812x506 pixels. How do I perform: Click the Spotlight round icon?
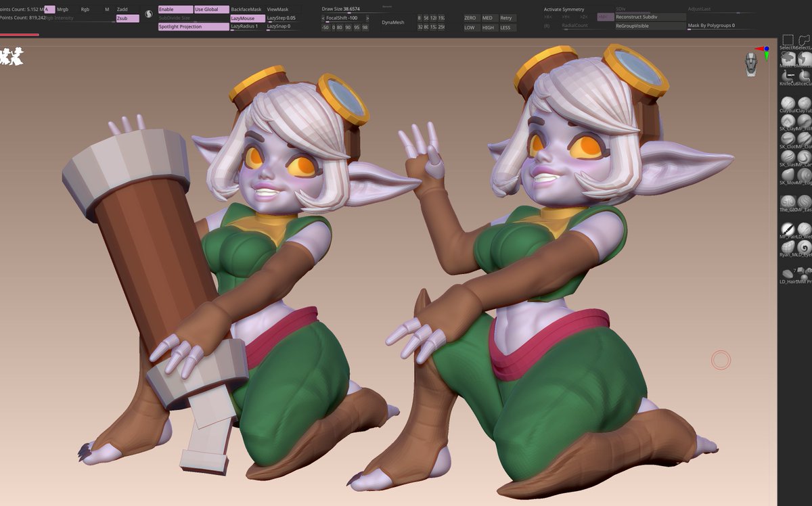click(148, 14)
